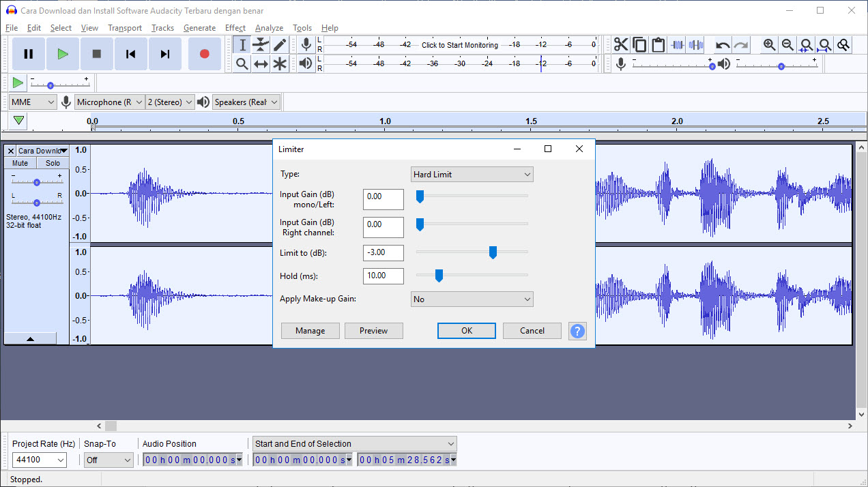Collapse the track with bottom arrow button
868x487 pixels.
click(30, 338)
